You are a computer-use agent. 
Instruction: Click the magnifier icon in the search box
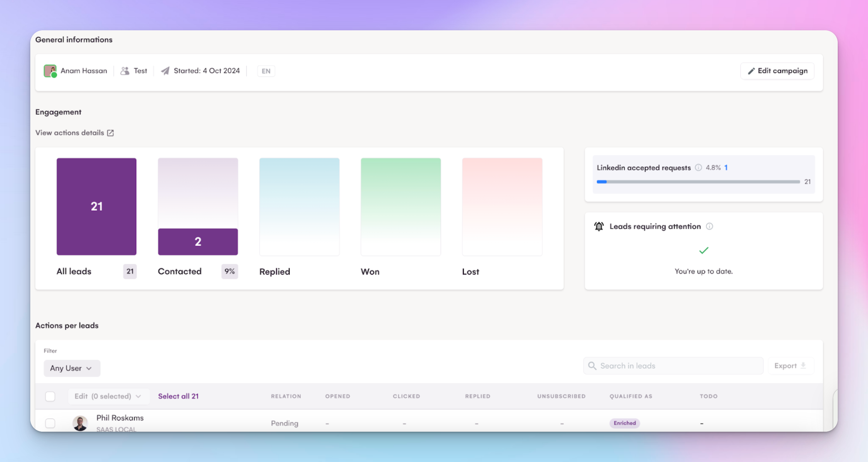pyautogui.click(x=592, y=366)
